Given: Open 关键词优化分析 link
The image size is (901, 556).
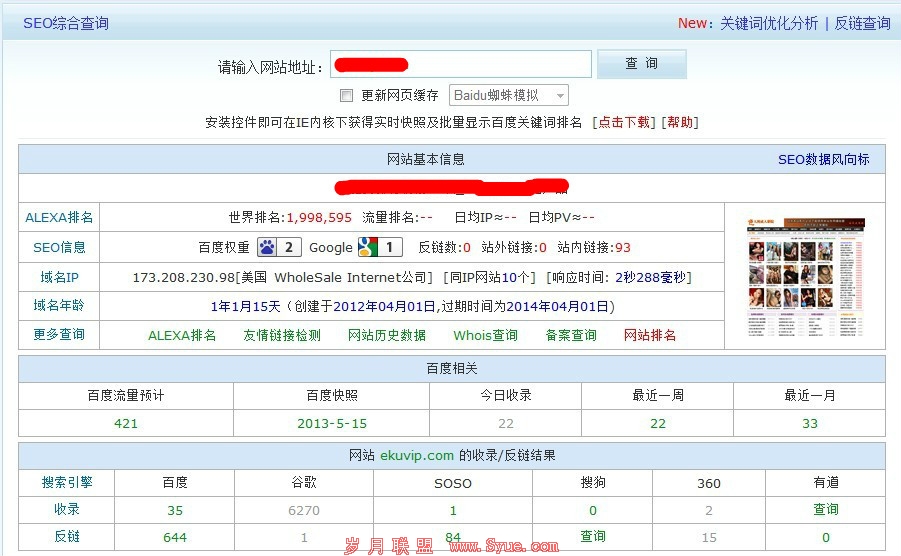Looking at the screenshot, I should pyautogui.click(x=768, y=23).
